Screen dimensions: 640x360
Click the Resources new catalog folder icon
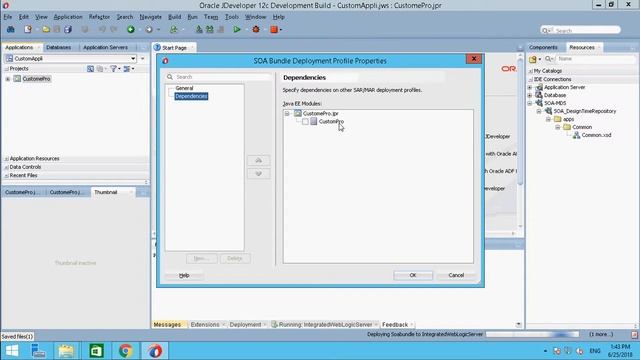click(533, 59)
